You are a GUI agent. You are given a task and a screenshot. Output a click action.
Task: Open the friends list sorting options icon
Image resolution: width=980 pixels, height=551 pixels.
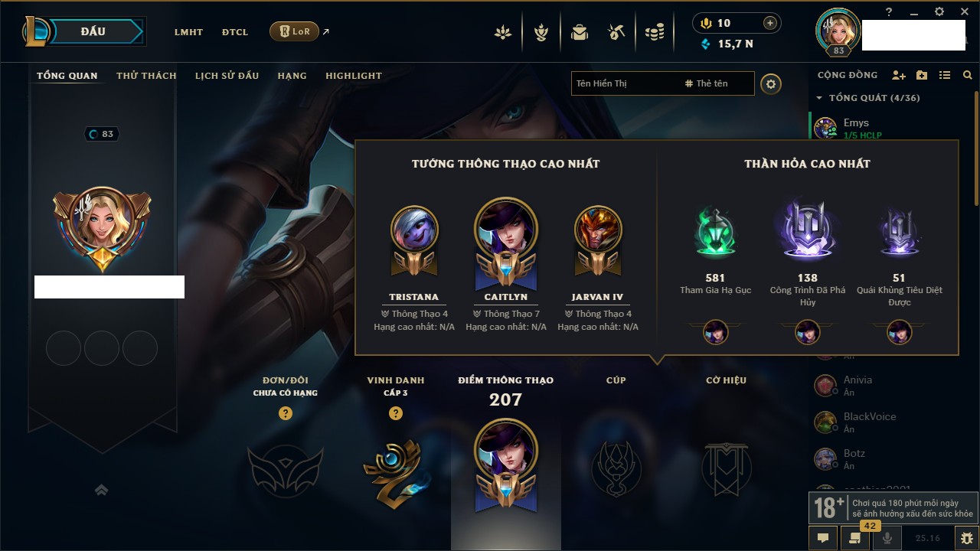tap(945, 75)
